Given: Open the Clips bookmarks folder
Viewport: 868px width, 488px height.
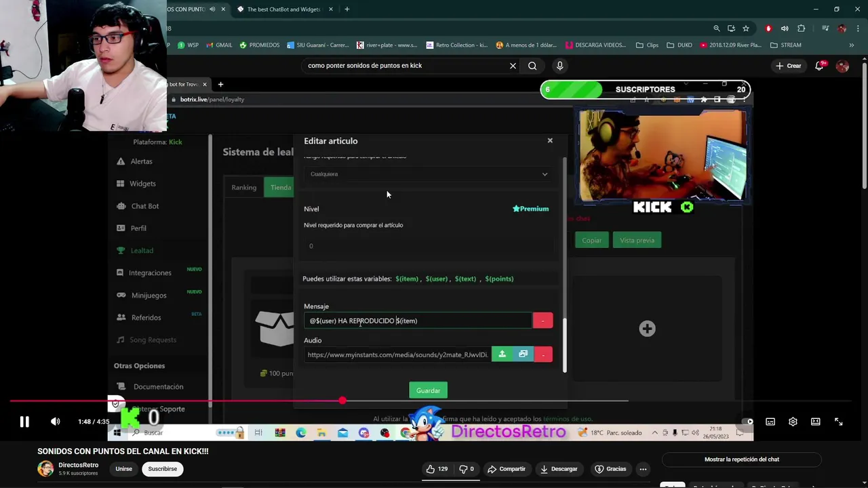Looking at the screenshot, I should pyautogui.click(x=647, y=45).
